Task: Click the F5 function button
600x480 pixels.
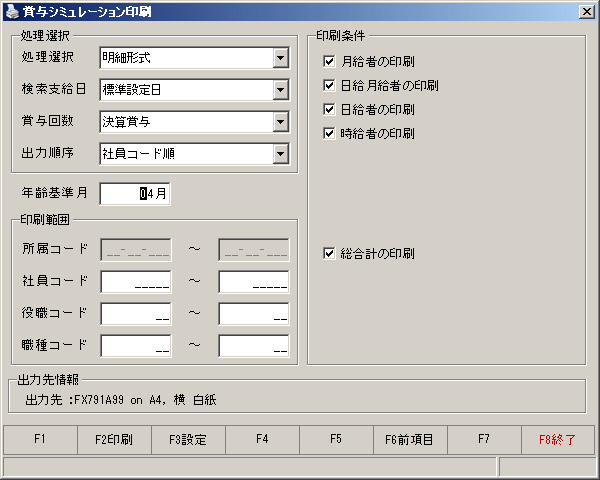Action: [336, 439]
